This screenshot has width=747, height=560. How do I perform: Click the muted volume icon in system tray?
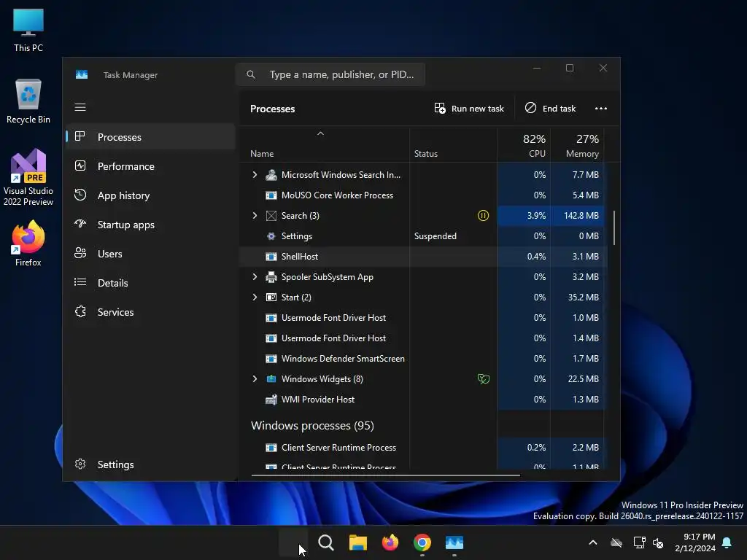(x=659, y=542)
